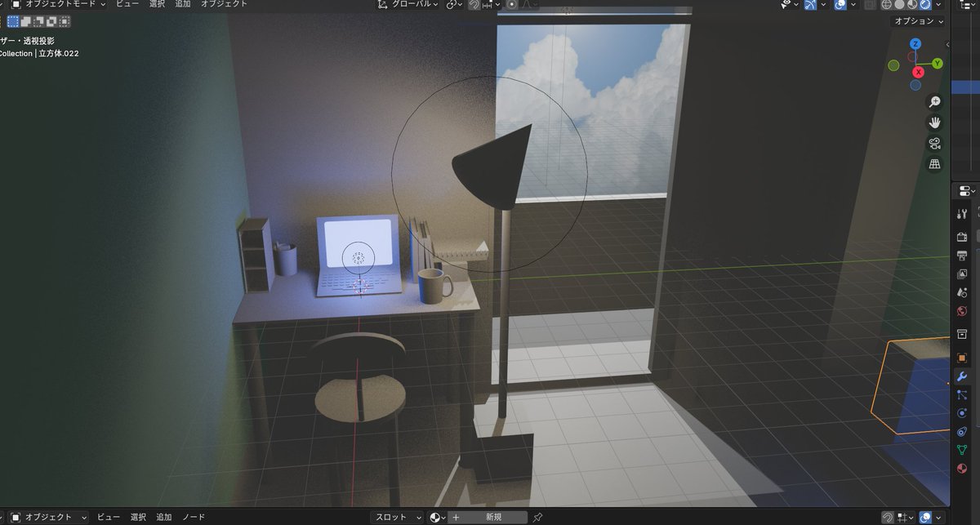
Task: Pin the material with the pushpin icon
Action: [537, 517]
